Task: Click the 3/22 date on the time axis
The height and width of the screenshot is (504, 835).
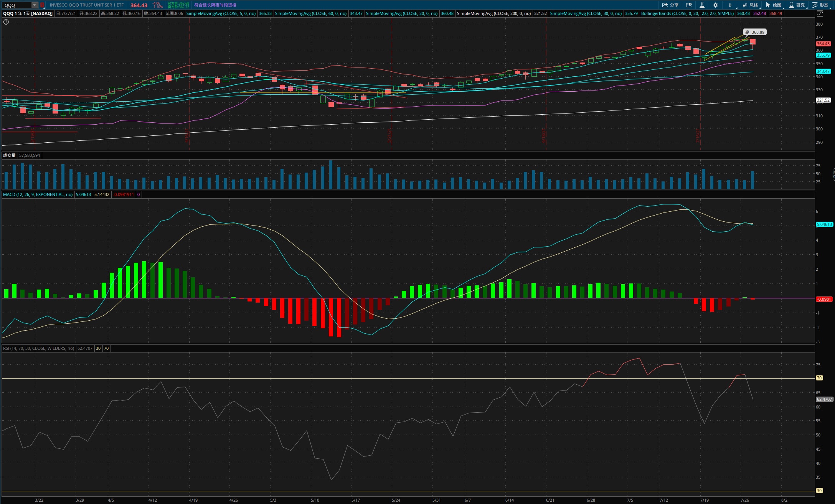Action: pos(39,500)
